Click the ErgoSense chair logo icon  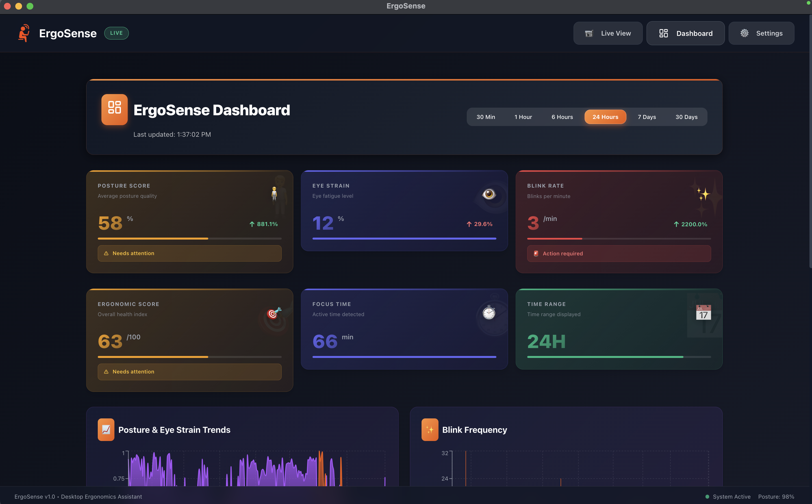click(24, 33)
